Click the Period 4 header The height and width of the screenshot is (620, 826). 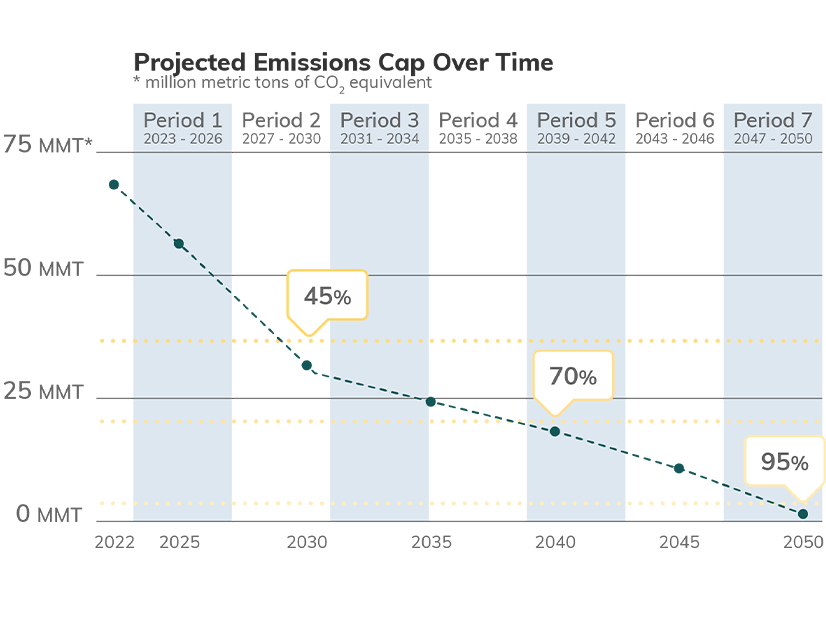[x=478, y=128]
